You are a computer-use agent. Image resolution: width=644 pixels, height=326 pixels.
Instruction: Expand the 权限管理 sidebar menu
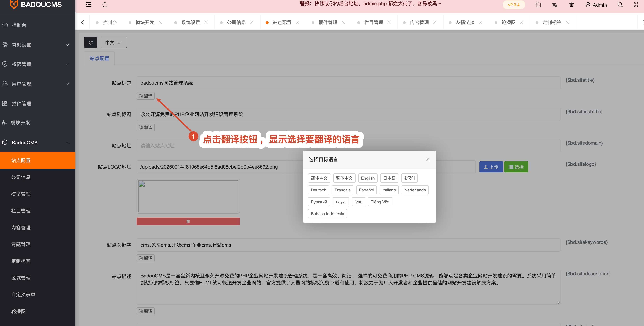pos(38,64)
